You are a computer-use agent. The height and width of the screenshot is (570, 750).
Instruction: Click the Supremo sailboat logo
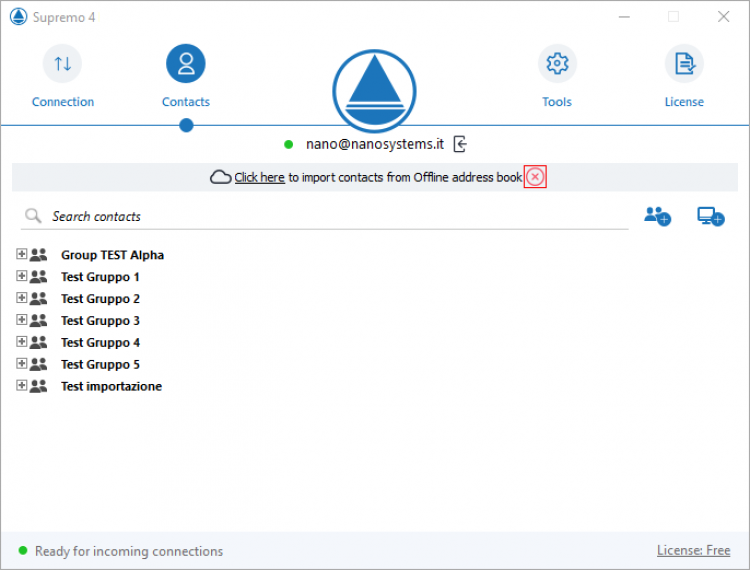tap(375, 91)
